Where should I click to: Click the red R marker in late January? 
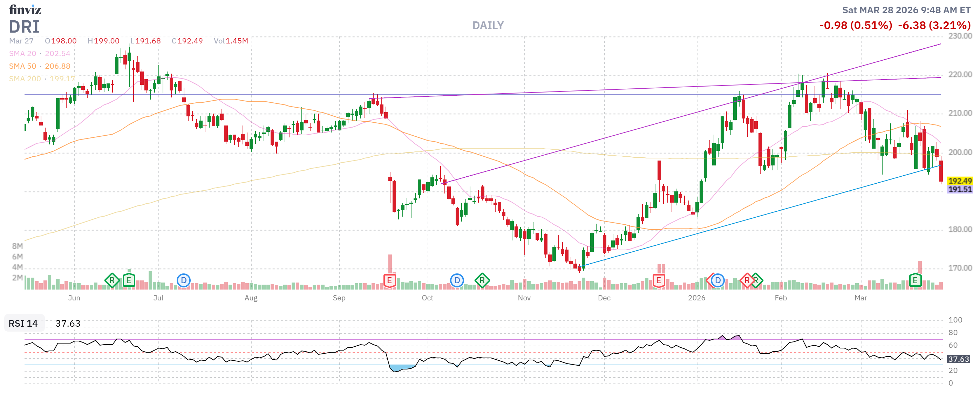(x=747, y=281)
